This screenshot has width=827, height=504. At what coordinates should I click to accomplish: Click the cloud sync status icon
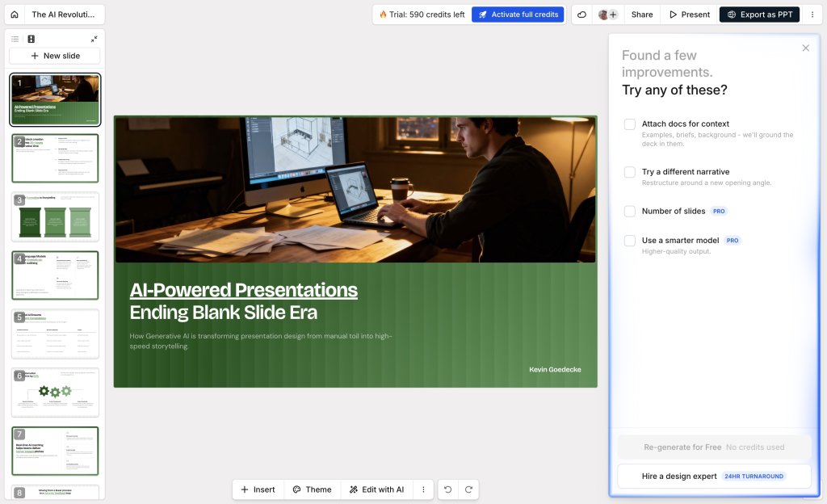581,15
